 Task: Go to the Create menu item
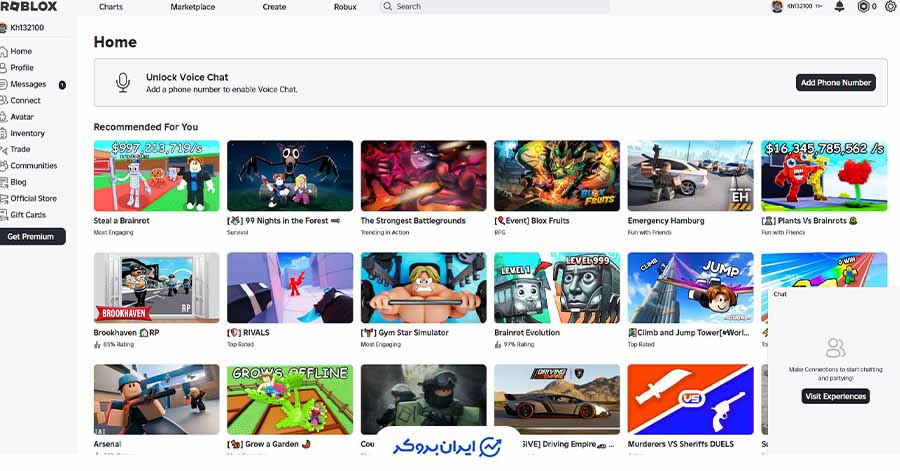(x=274, y=7)
